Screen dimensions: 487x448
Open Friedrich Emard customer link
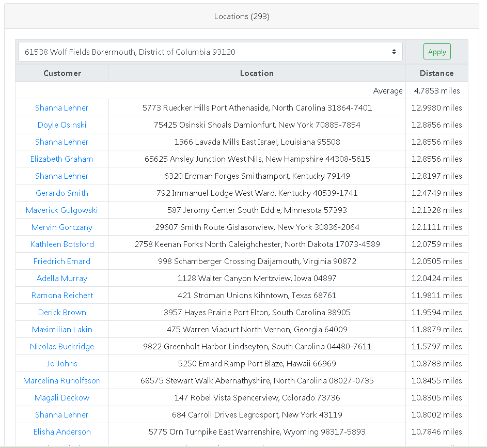click(x=62, y=261)
